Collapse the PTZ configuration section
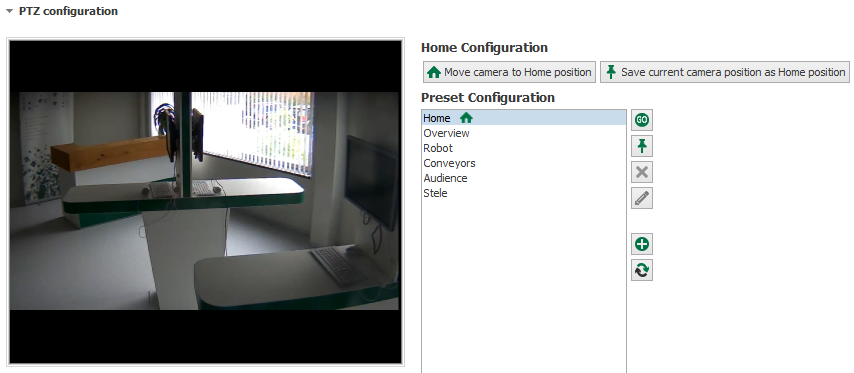This screenshot has width=854, height=373. (x=9, y=11)
